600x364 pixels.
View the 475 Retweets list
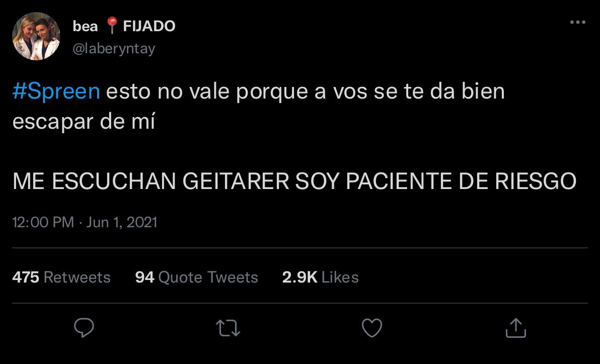pos(61,277)
